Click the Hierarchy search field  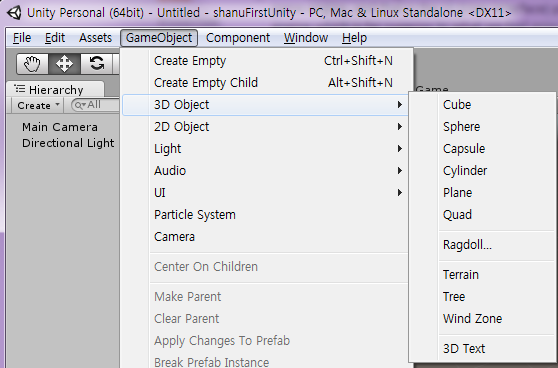pos(95,105)
